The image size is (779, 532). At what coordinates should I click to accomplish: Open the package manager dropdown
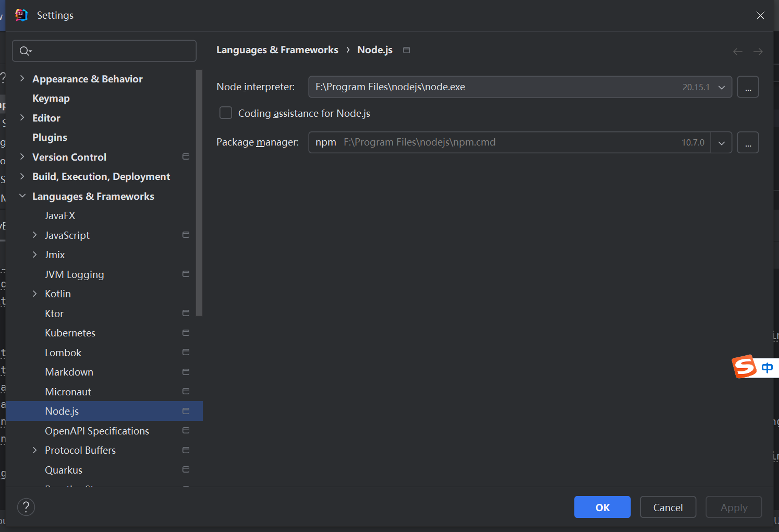pos(721,142)
